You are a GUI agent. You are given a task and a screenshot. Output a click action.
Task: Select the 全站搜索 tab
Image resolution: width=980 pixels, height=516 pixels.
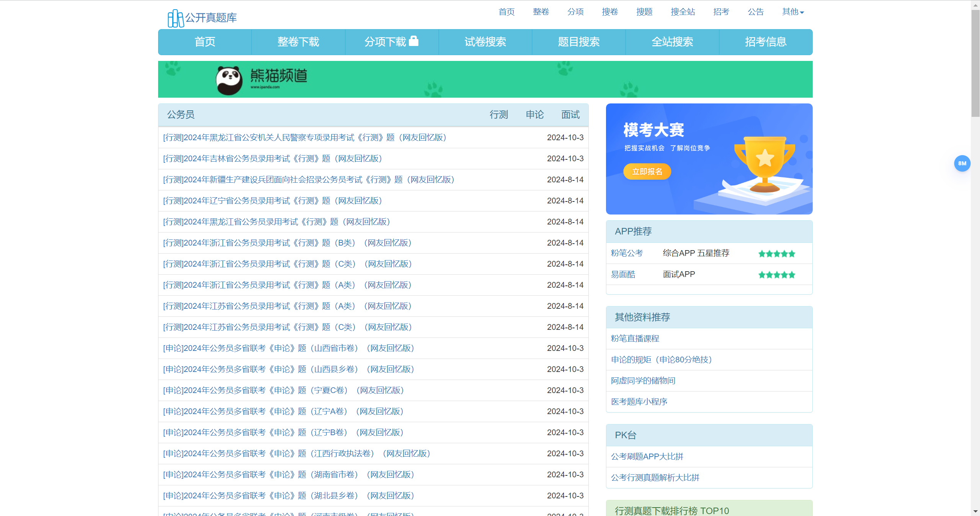coord(672,42)
